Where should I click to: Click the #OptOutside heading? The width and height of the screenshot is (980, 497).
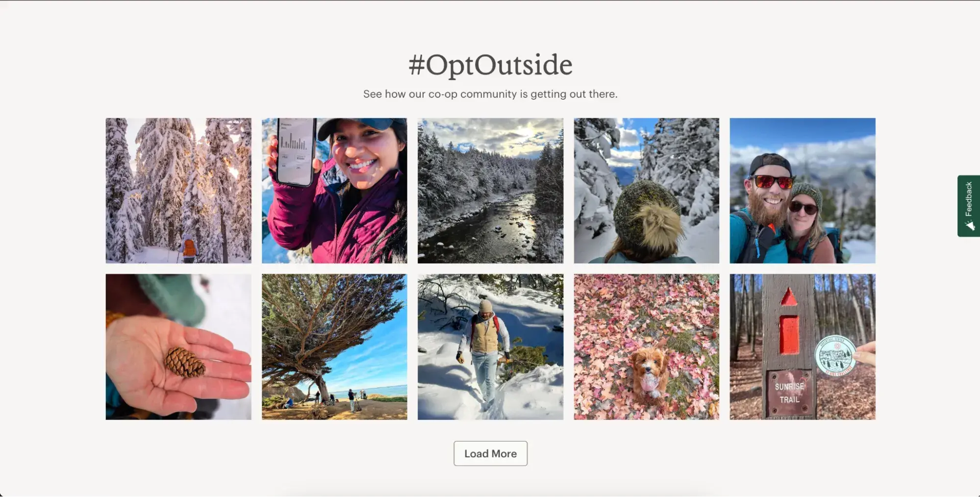coord(490,65)
